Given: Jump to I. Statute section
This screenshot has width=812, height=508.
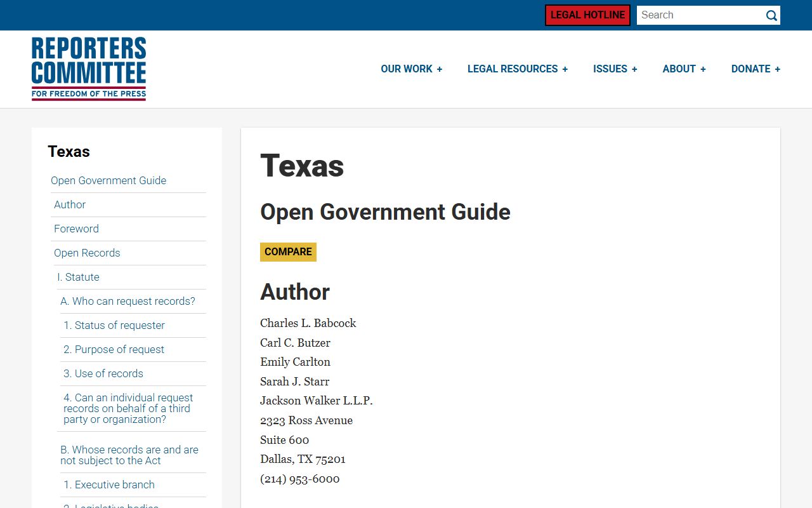Looking at the screenshot, I should click(x=78, y=277).
